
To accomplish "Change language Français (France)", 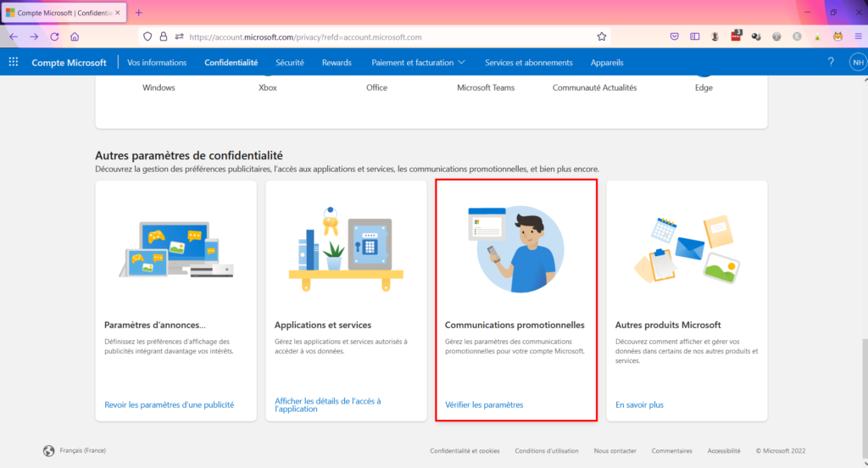I will click(82, 451).
